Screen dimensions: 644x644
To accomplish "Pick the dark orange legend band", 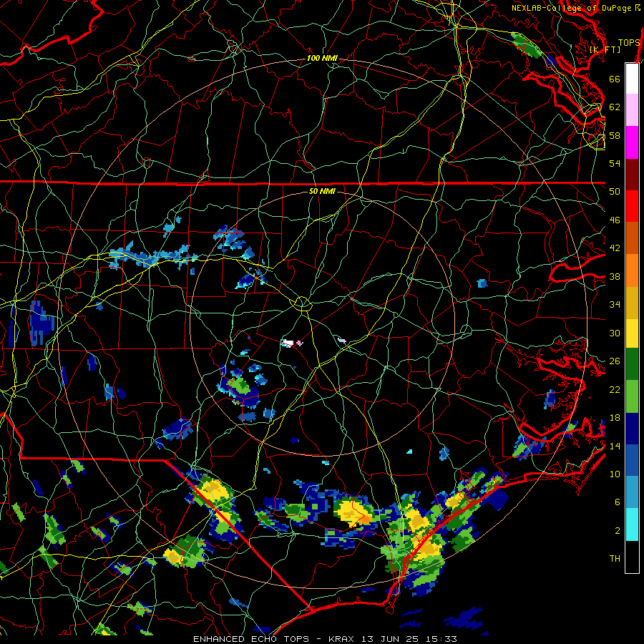I will click(x=632, y=238).
